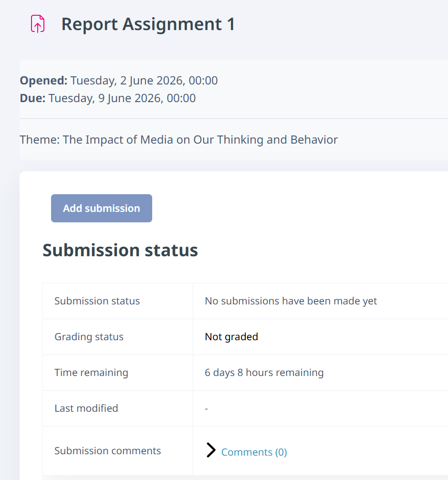Click the 'Last modified' row label
448x480 pixels.
tap(86, 408)
